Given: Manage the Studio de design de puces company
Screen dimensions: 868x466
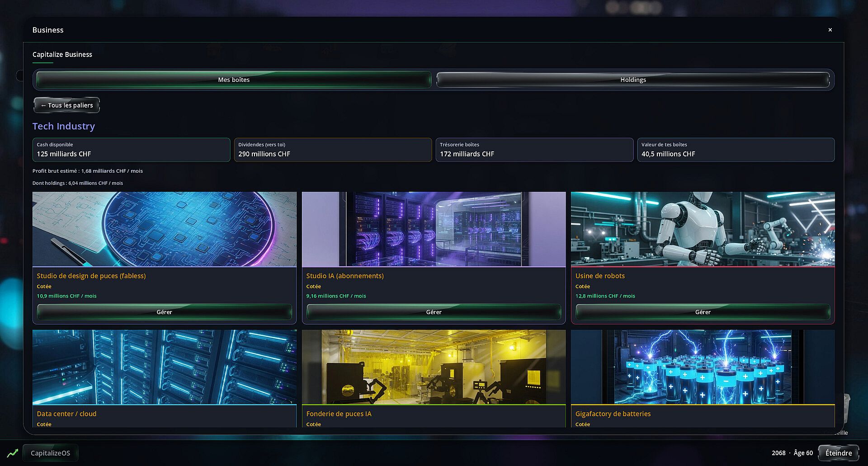Looking at the screenshot, I should (x=164, y=312).
